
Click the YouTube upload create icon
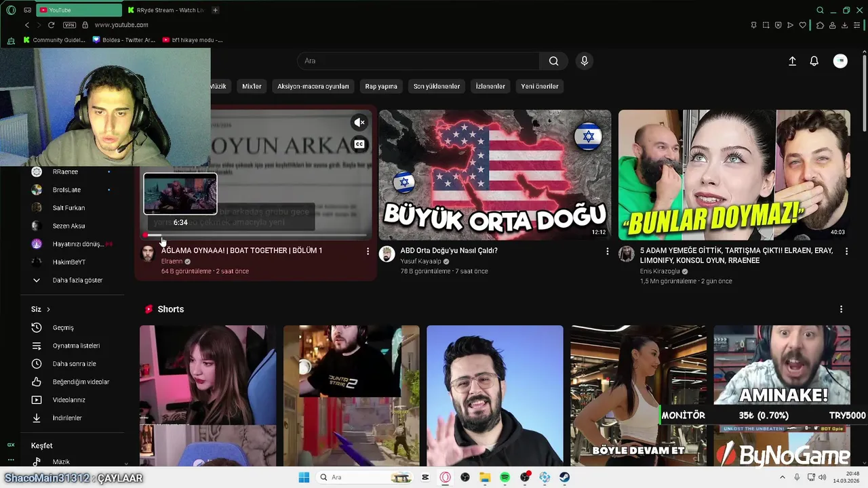tap(792, 61)
